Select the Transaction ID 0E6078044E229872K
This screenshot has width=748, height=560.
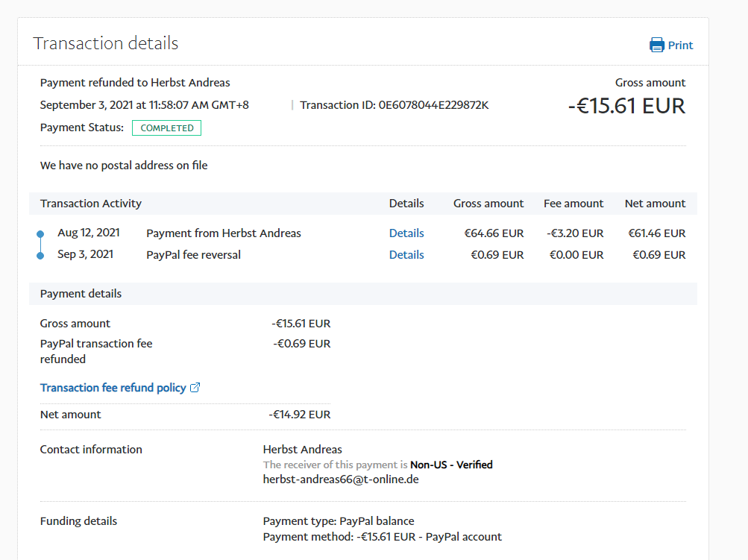[433, 105]
